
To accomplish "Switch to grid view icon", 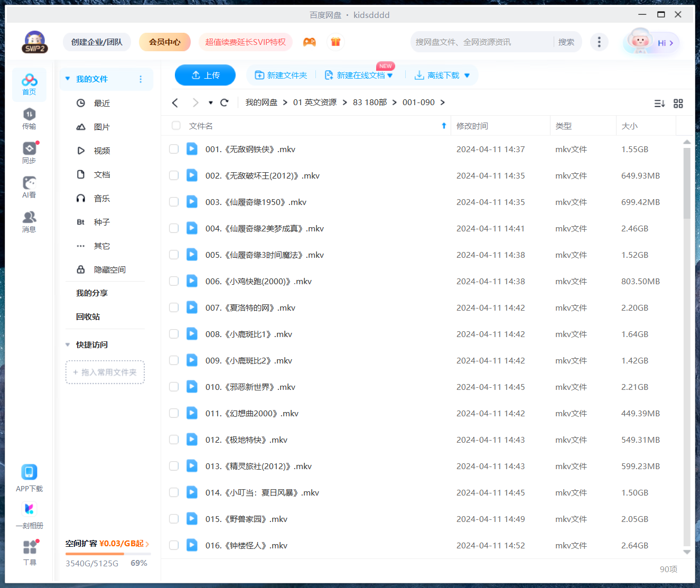I will [678, 104].
